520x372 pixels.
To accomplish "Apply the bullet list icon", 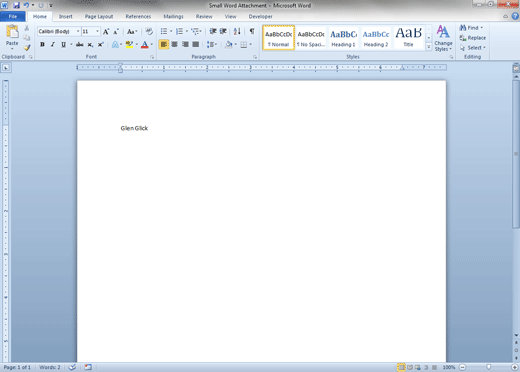I will 164,31.
